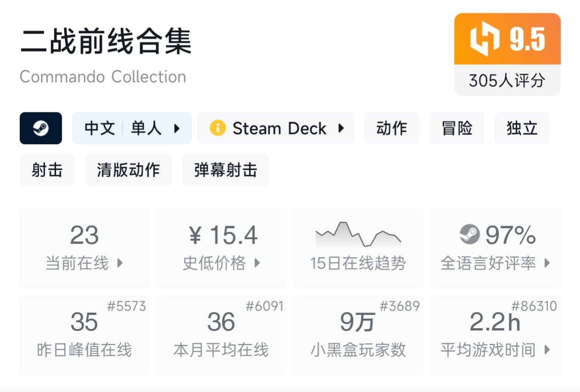The height and width of the screenshot is (392, 580).
Task: Click the Heybox logo in score badge
Action: [485, 39]
